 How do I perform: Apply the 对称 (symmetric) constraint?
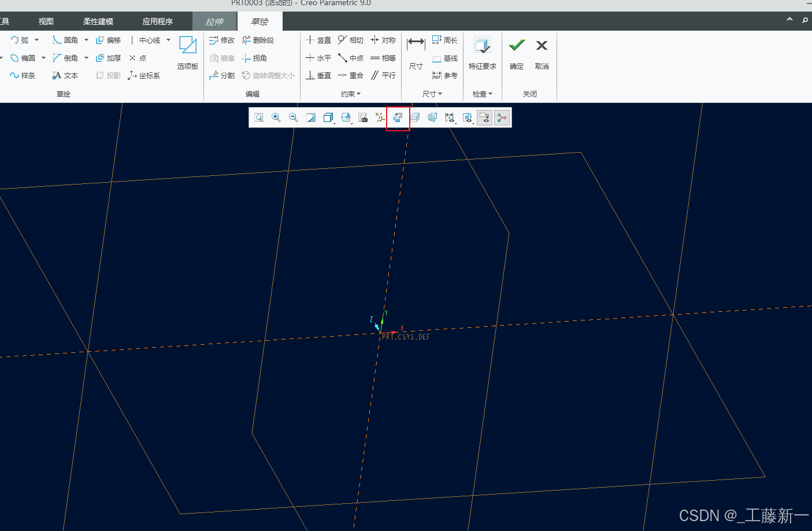pyautogui.click(x=383, y=40)
